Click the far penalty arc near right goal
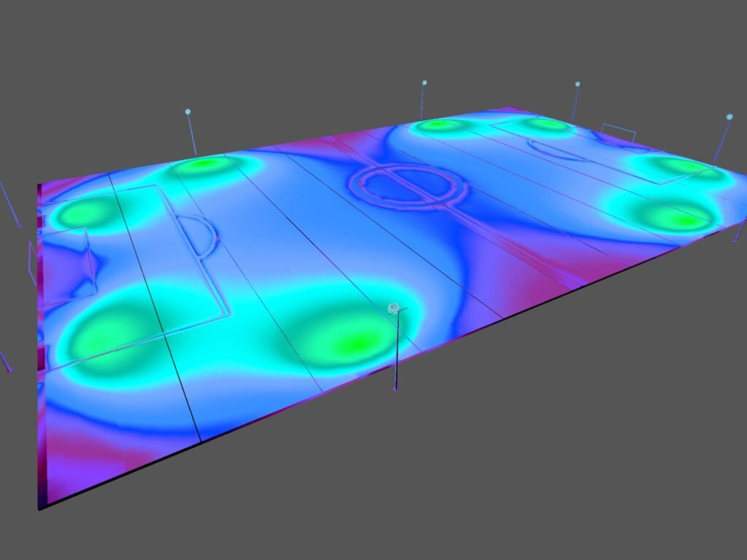The height and width of the screenshot is (560, 747). [556, 149]
